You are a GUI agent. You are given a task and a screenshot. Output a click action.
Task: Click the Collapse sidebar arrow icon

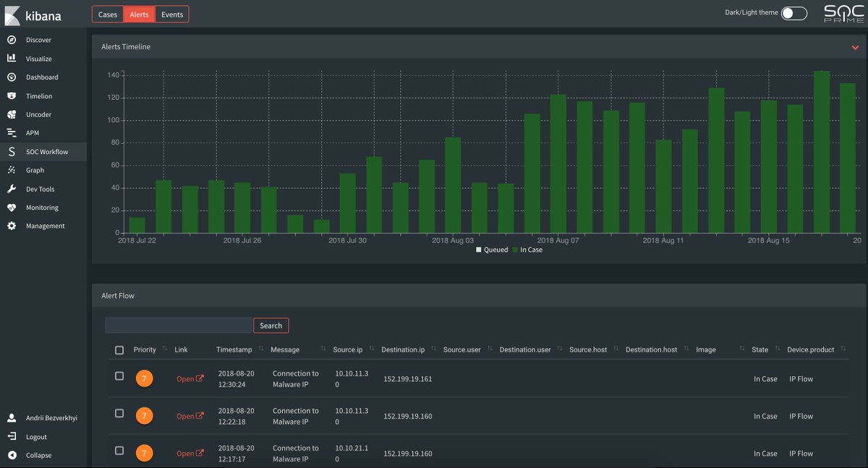click(12, 455)
